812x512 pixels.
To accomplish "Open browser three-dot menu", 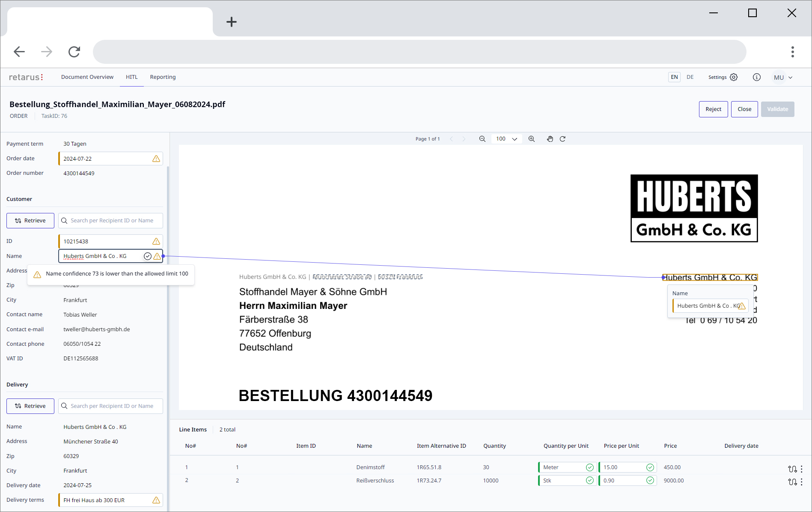I will (793, 52).
